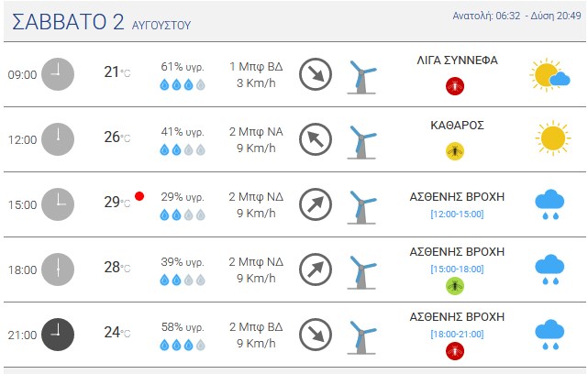The width and height of the screenshot is (588, 374).
Task: Open the [15:00-18:00] rain period link
Action: [x=457, y=269]
